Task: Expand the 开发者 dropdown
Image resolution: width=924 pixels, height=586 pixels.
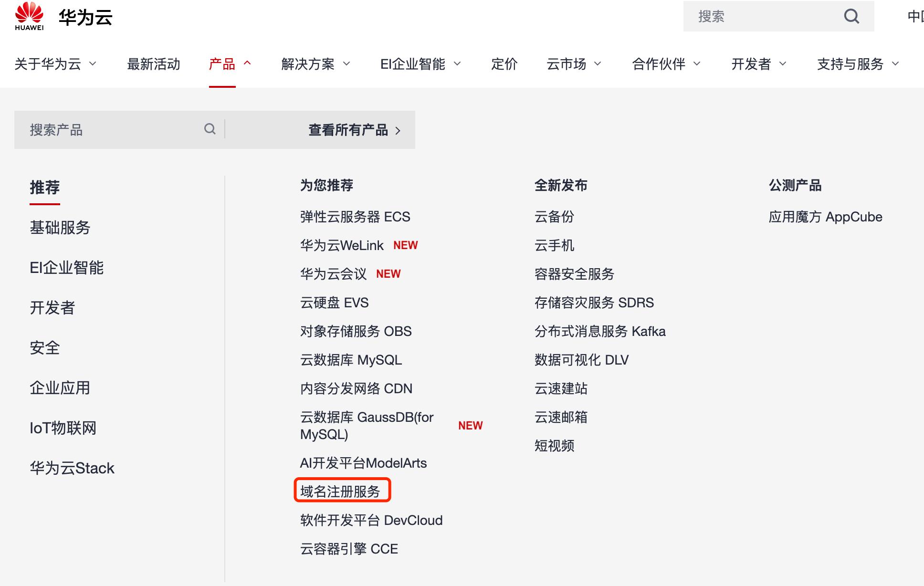Action: (x=753, y=64)
